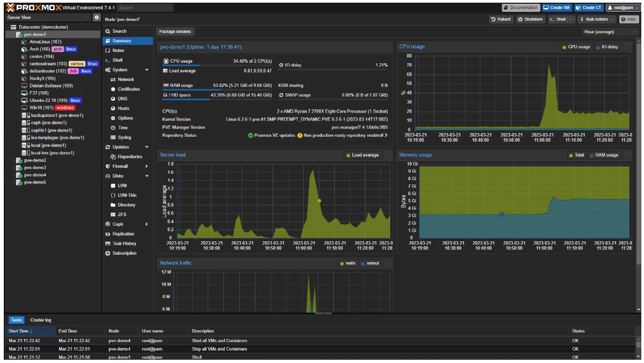Image resolution: width=644 pixels, height=363 pixels.
Task: Click the Options gear icon in node menu
Action: point(113,118)
